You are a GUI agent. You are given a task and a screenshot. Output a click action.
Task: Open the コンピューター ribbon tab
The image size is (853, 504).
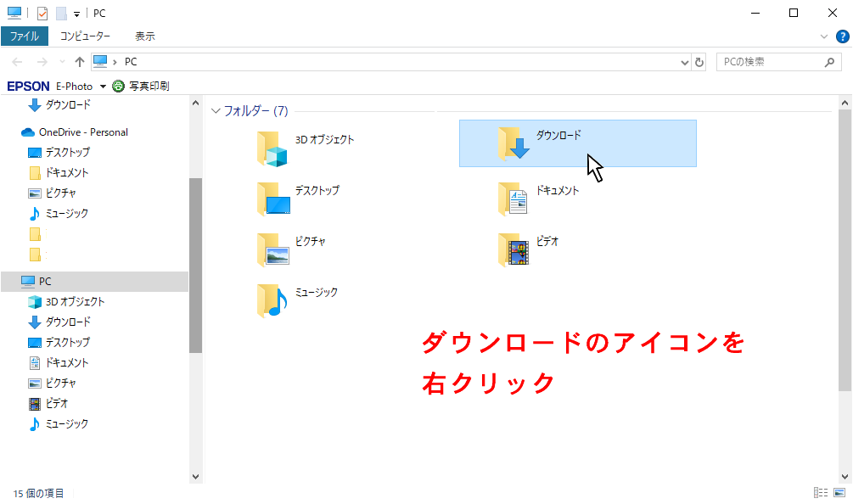click(85, 36)
